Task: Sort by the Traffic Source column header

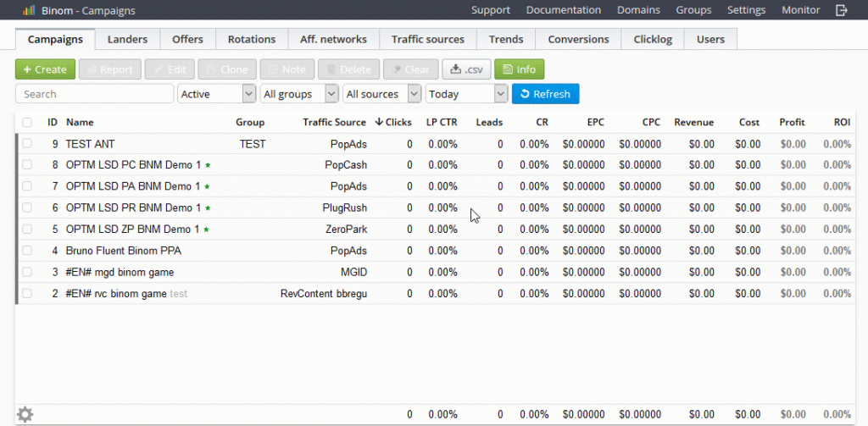Action: coord(334,122)
